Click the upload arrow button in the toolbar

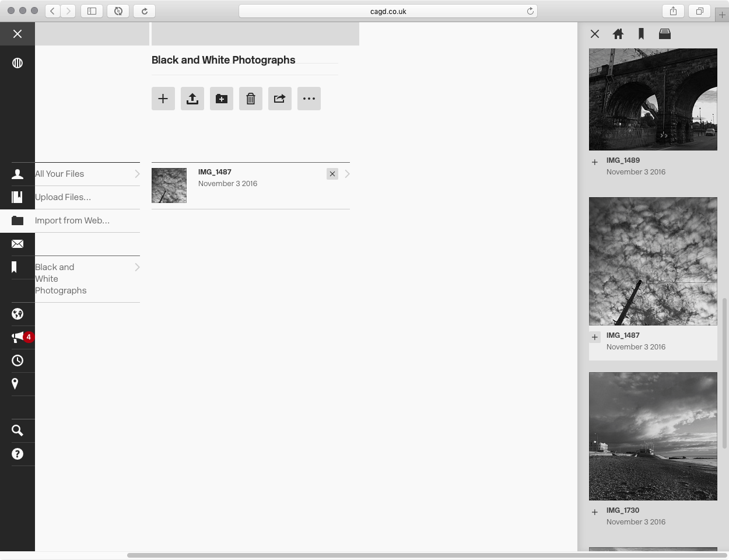click(192, 99)
